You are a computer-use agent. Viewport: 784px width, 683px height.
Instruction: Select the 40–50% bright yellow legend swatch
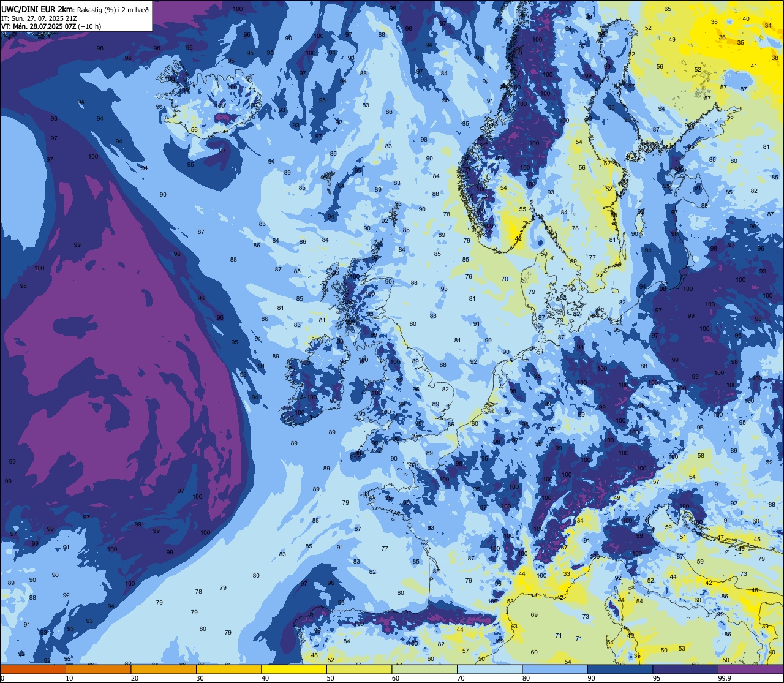pos(294,670)
